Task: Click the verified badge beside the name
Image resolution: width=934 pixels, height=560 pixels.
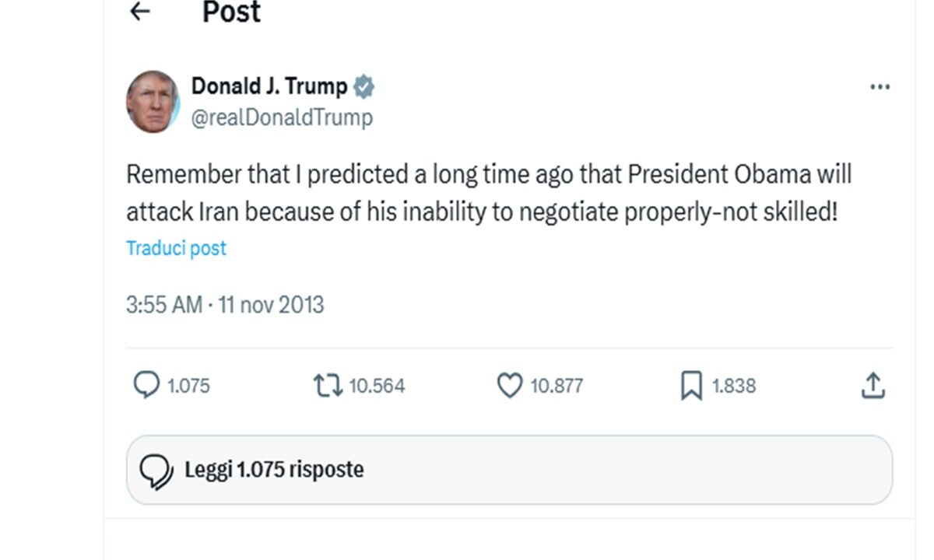Action: [x=363, y=86]
